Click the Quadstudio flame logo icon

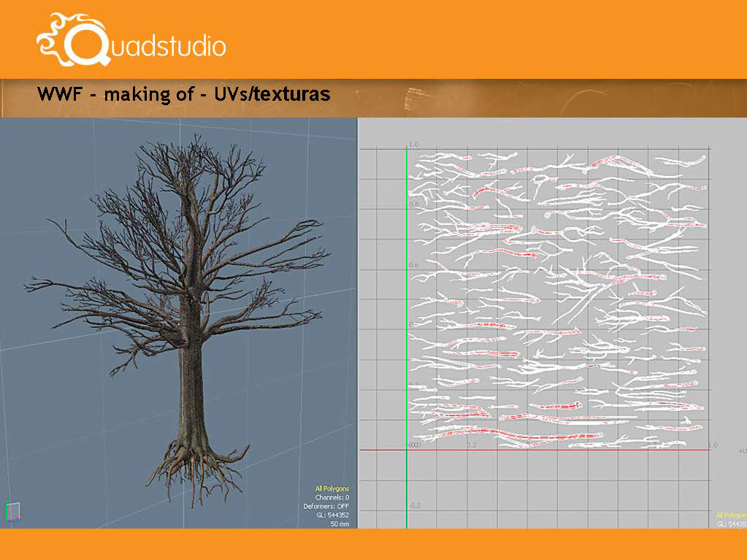[73, 40]
